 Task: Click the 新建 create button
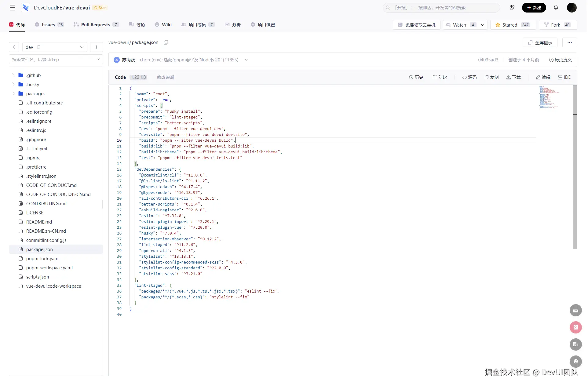[534, 8]
